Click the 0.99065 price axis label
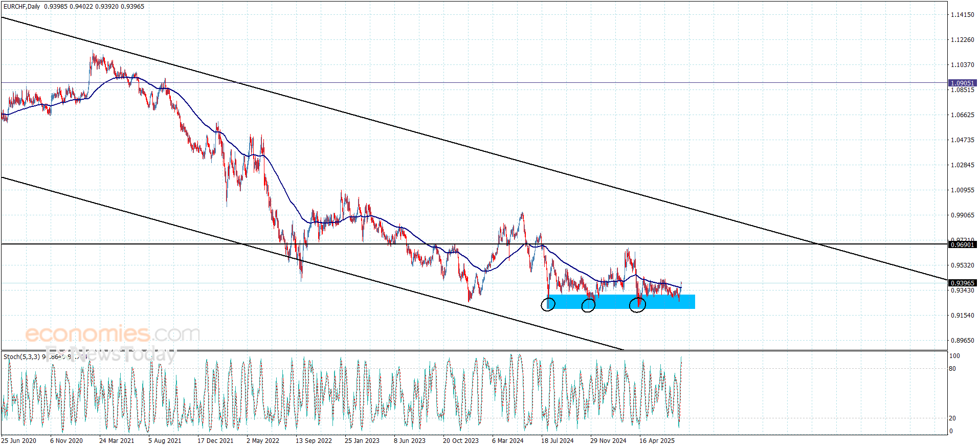980x447 pixels. pyautogui.click(x=962, y=215)
